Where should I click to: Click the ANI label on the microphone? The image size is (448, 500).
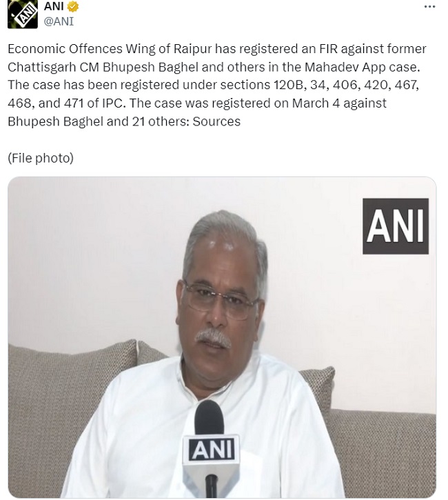pyautogui.click(x=212, y=450)
